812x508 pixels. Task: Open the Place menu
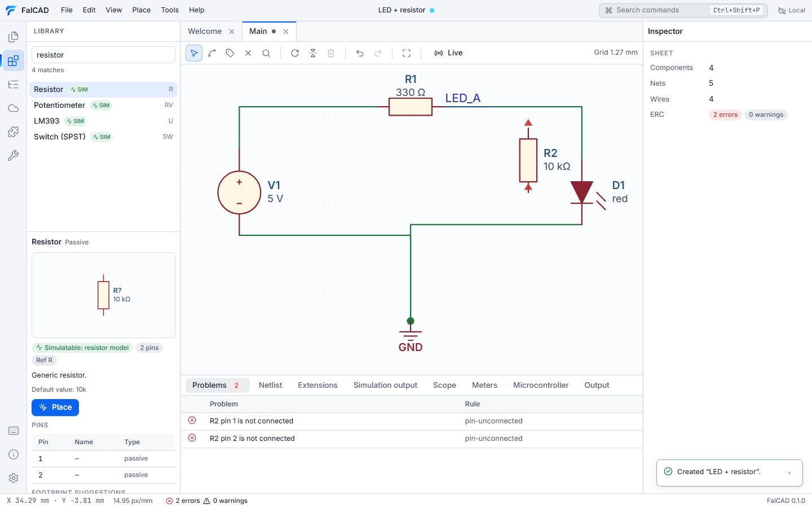tap(142, 10)
